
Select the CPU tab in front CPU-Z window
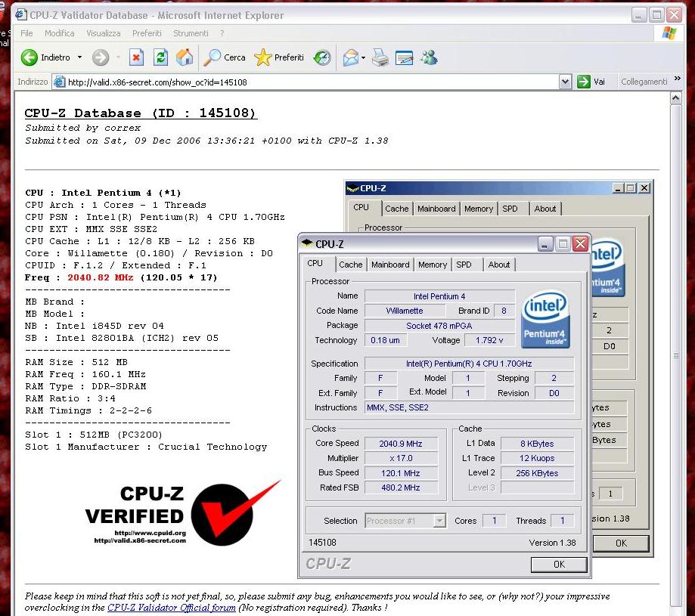pyautogui.click(x=315, y=264)
